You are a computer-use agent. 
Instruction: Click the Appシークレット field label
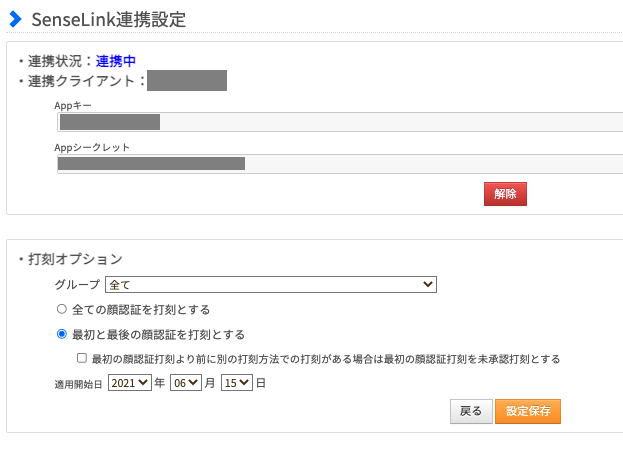(x=93, y=147)
